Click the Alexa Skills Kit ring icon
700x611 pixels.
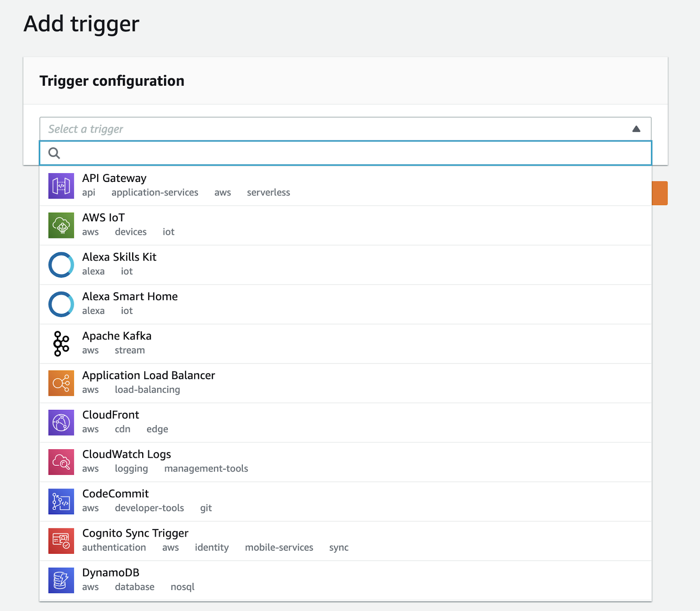pos(61,265)
